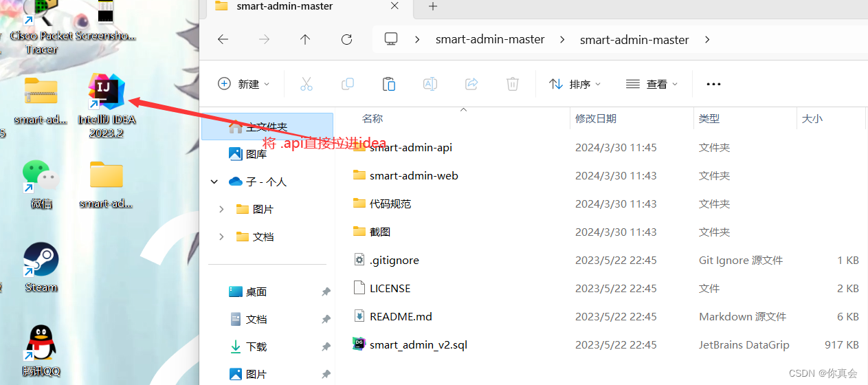This screenshot has width=868, height=385.
Task: Go back in File Explorer
Action: 223,39
